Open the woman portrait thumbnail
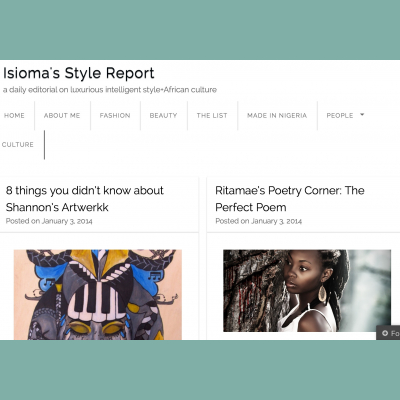This screenshot has width=400, height=400. click(x=307, y=291)
